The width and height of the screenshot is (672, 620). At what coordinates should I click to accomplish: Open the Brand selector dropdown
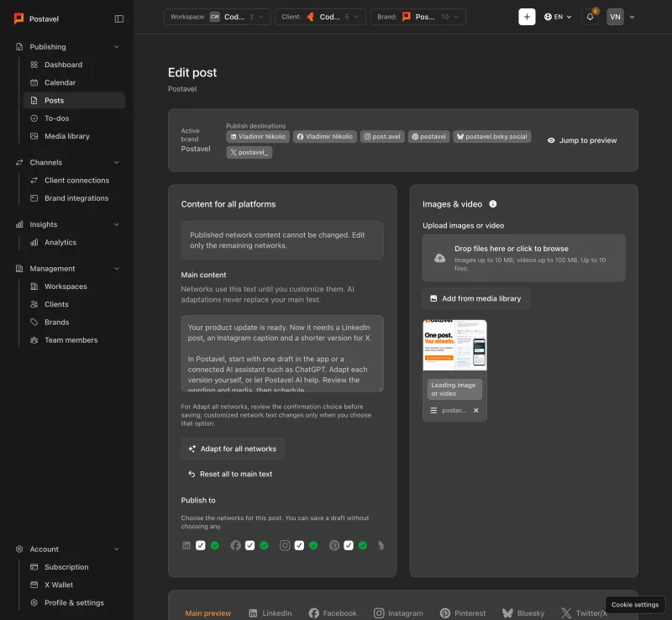click(417, 17)
